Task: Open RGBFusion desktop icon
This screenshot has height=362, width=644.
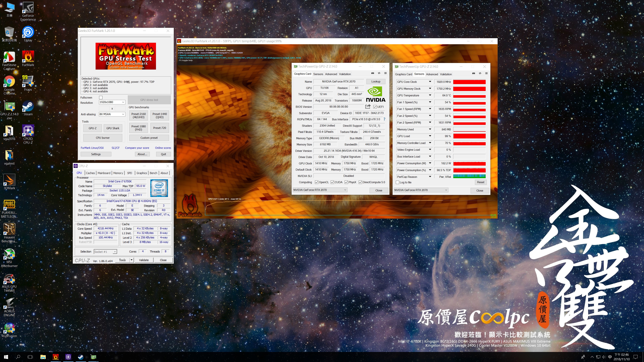Action: pos(9,330)
